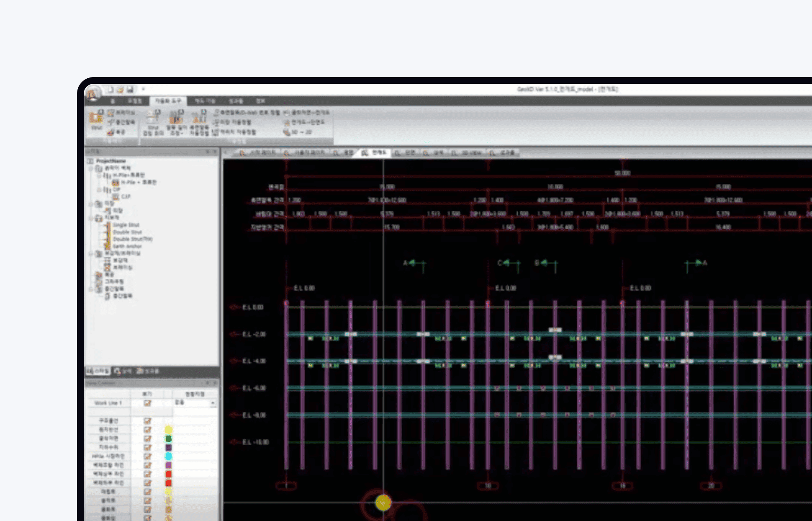This screenshot has height=521, width=812.
Task: Toggle the checkbox beside the green swatch
Action: tap(147, 438)
